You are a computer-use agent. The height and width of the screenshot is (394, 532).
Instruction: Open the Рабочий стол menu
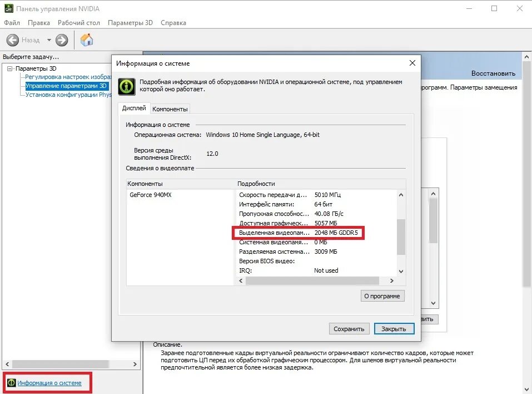(79, 23)
